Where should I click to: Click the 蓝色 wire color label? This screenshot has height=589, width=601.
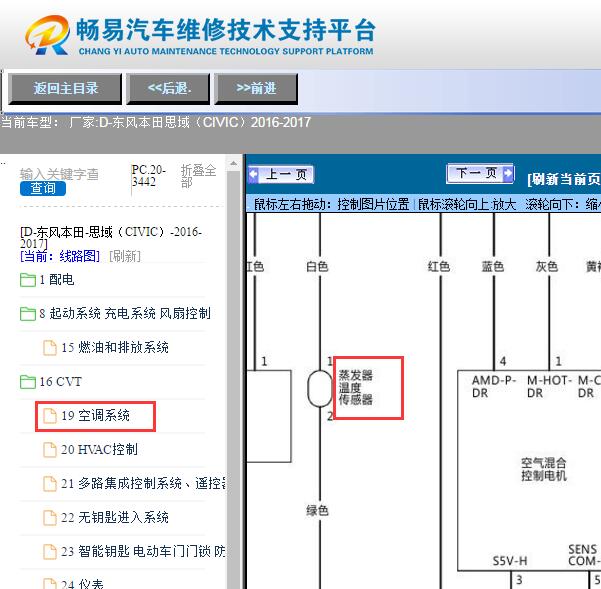[493, 266]
